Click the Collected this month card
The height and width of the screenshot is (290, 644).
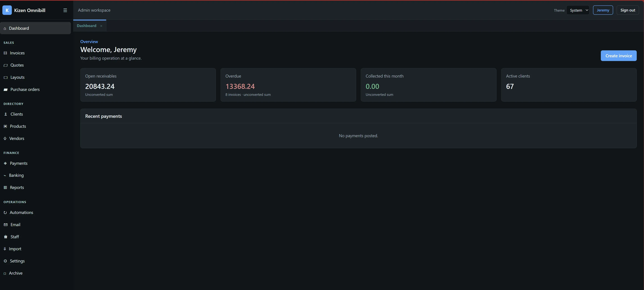coord(428,85)
